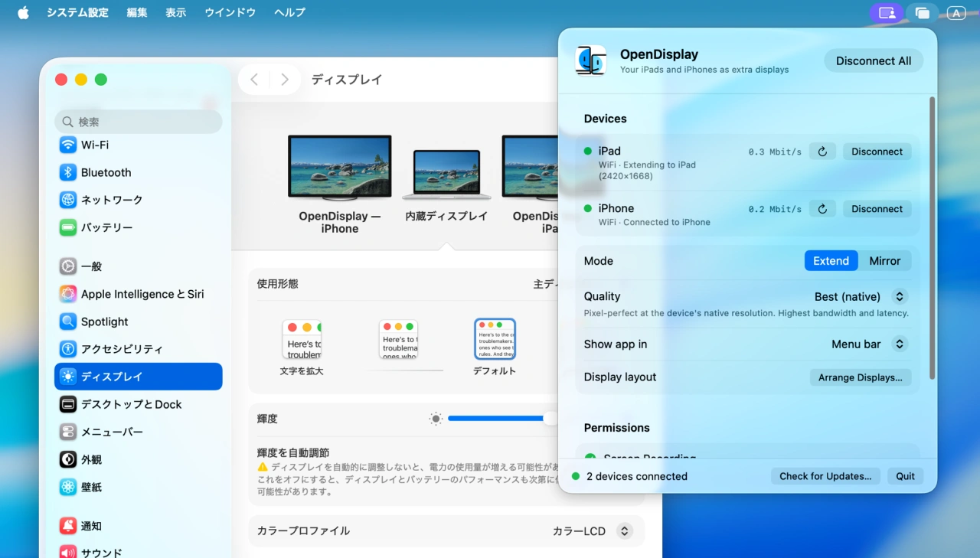Click the バッテリー battery icon

point(68,227)
